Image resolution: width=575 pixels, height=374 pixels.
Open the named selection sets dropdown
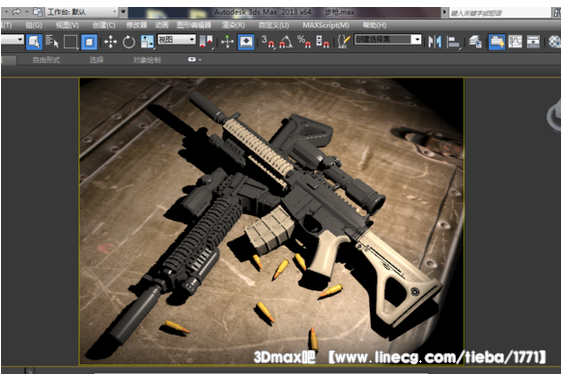388,39
